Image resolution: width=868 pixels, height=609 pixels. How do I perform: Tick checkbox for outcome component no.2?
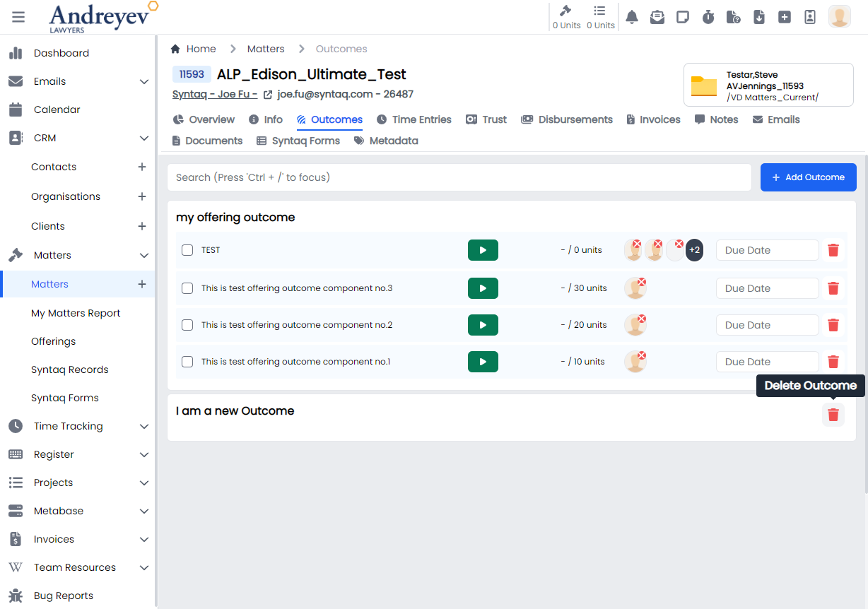pyautogui.click(x=187, y=325)
